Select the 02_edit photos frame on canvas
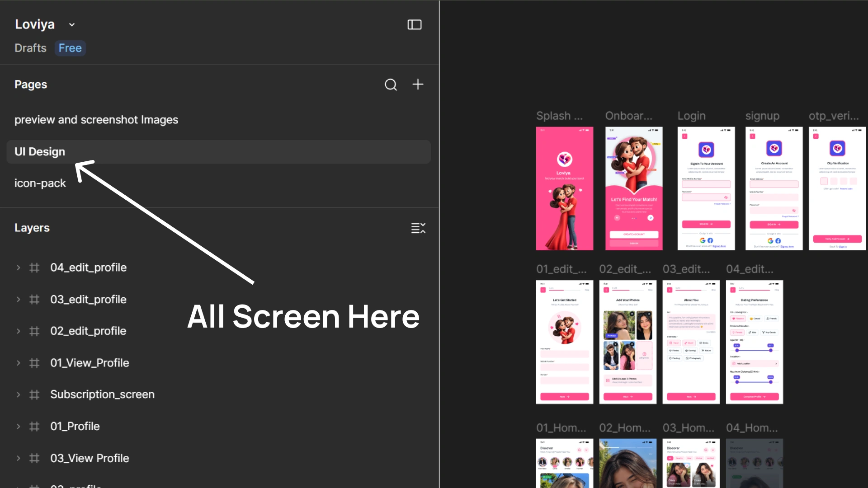 tap(628, 342)
